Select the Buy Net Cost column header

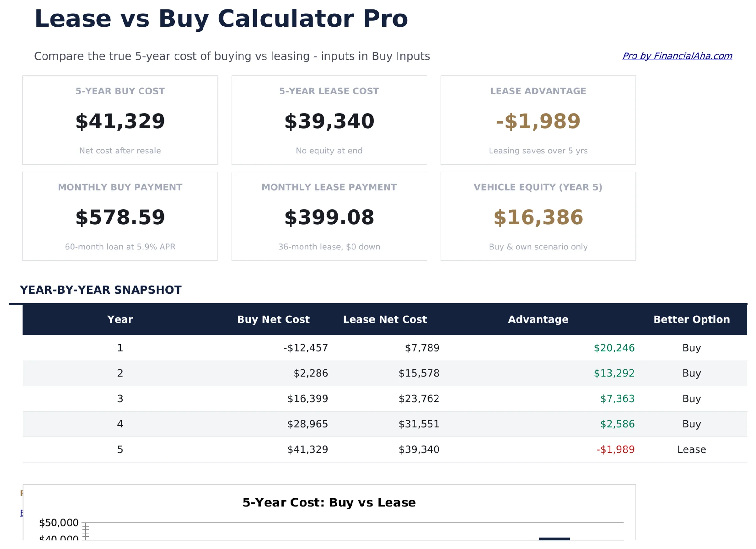[273, 319]
